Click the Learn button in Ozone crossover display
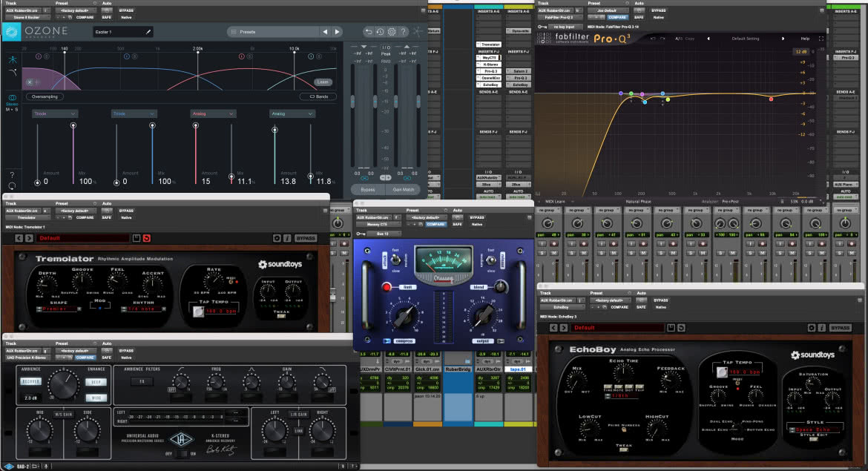Image resolution: width=868 pixels, height=471 pixels. (323, 82)
